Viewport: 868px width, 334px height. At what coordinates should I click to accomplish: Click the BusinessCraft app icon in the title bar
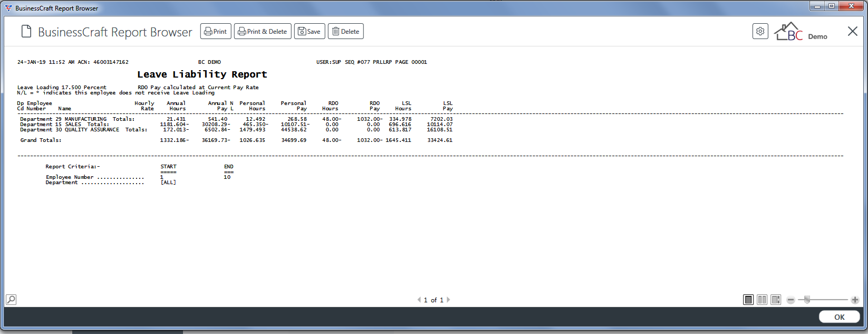click(8, 8)
